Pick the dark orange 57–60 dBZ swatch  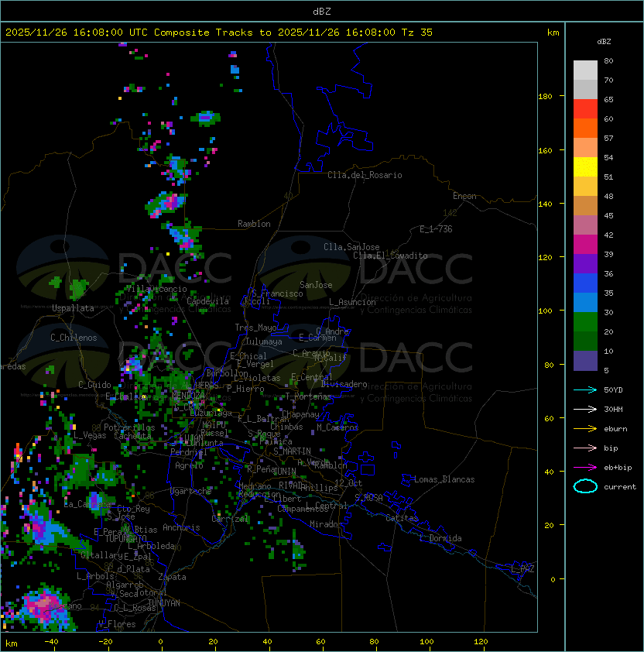[585, 128]
